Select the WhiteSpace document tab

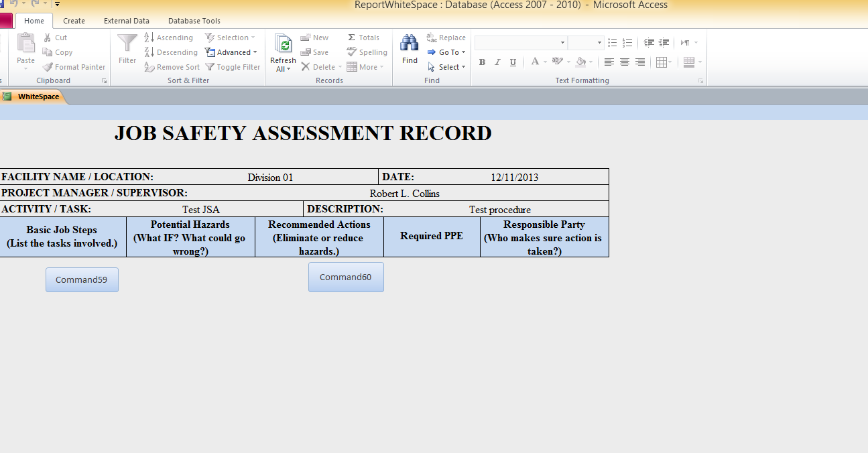click(38, 96)
